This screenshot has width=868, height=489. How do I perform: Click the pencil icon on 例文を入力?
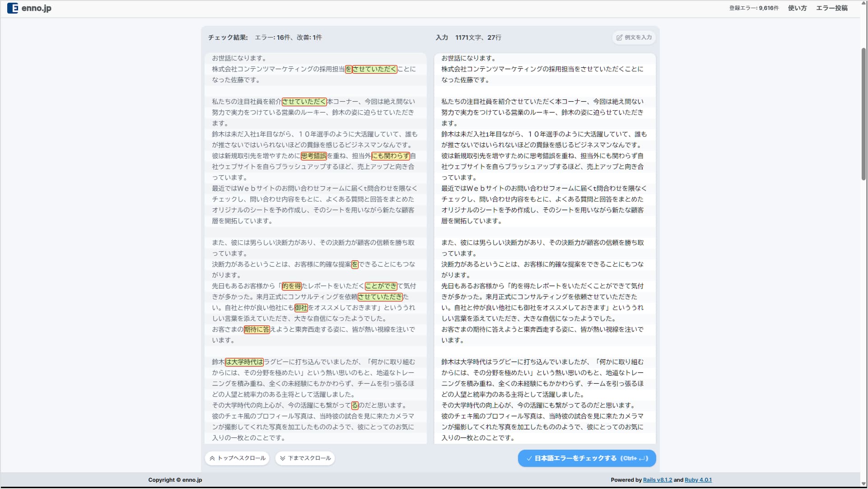[x=619, y=38]
